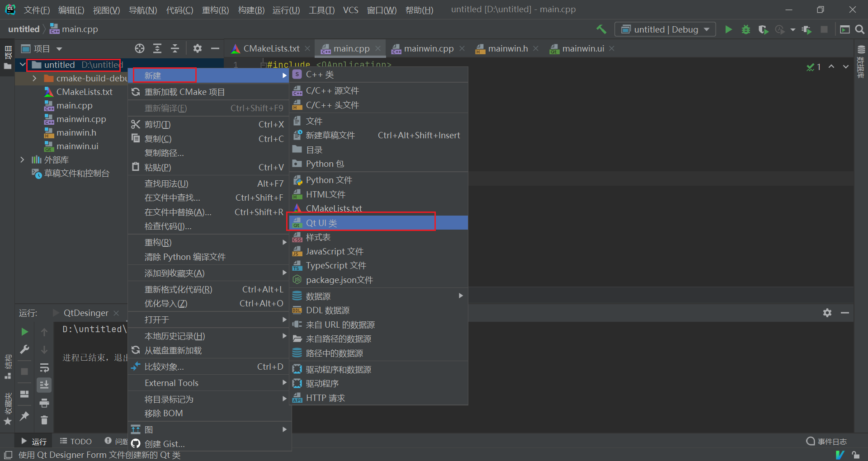Disable scroll-to-end in run output
This screenshot has height=461, width=868.
44,385
